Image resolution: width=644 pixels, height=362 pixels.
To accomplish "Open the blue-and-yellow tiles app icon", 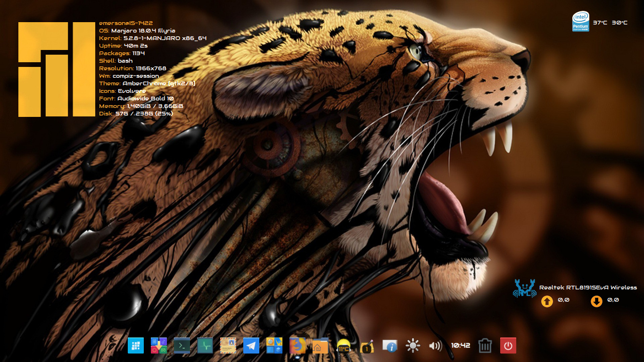I will tap(274, 346).
